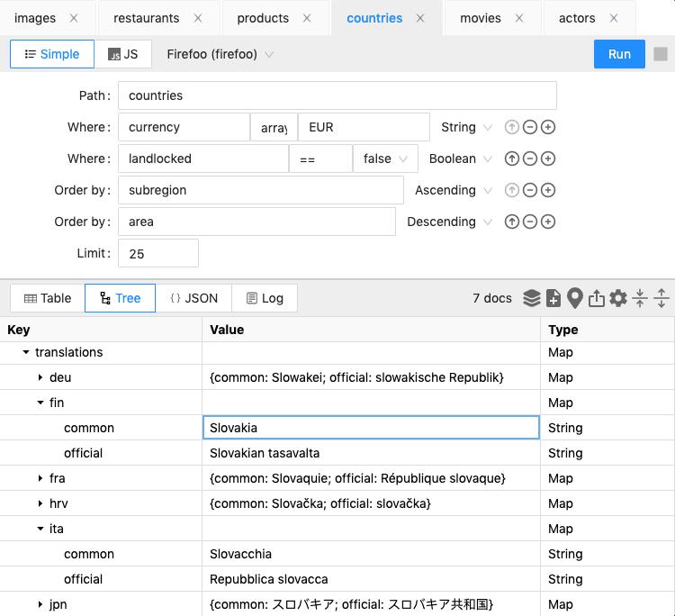Image resolution: width=675 pixels, height=616 pixels.
Task: Open the String type dropdown
Action: click(x=466, y=127)
